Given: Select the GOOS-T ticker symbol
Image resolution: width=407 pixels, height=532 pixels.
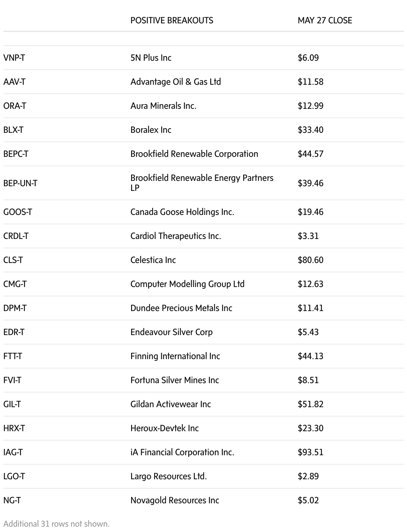Looking at the screenshot, I should coord(18,212).
